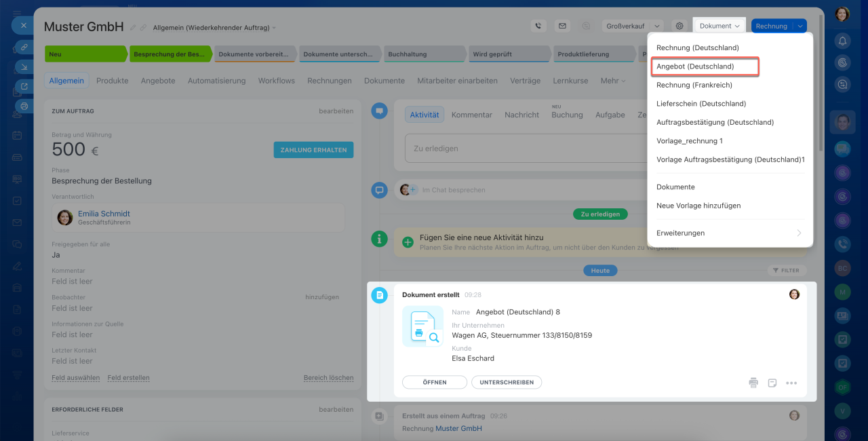Open three-dot menu on document card
This screenshot has height=441, width=868.
click(791, 383)
